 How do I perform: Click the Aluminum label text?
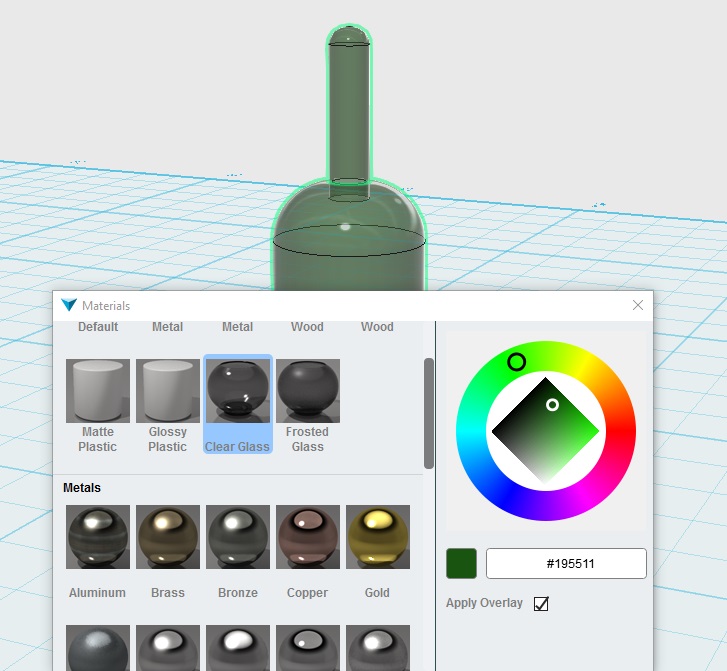(x=97, y=593)
